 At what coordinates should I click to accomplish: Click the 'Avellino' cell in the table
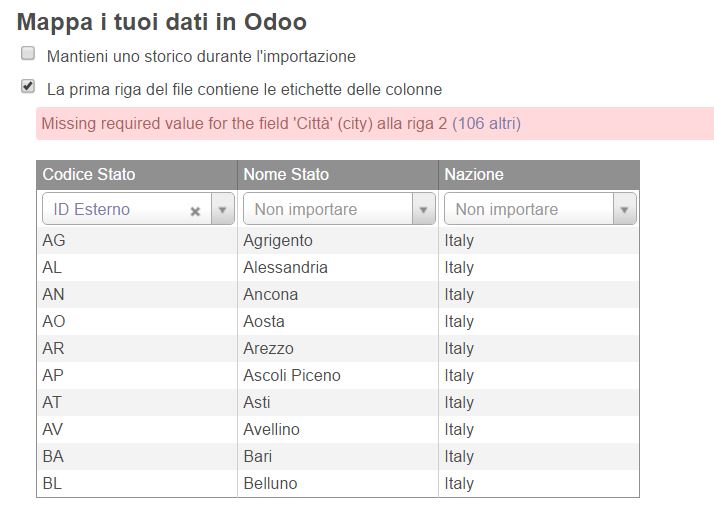pyautogui.click(x=271, y=429)
